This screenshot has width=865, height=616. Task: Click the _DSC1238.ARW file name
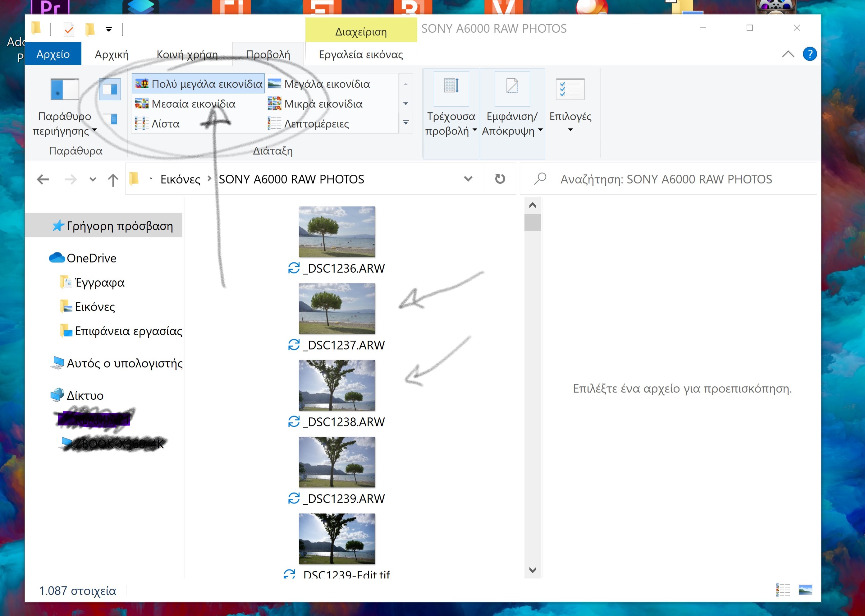click(344, 422)
